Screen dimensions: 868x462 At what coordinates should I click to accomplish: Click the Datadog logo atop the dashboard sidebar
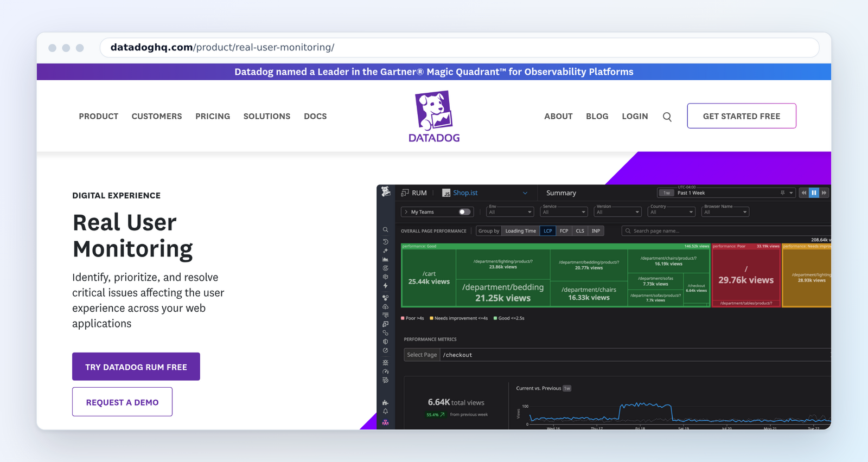click(x=386, y=191)
